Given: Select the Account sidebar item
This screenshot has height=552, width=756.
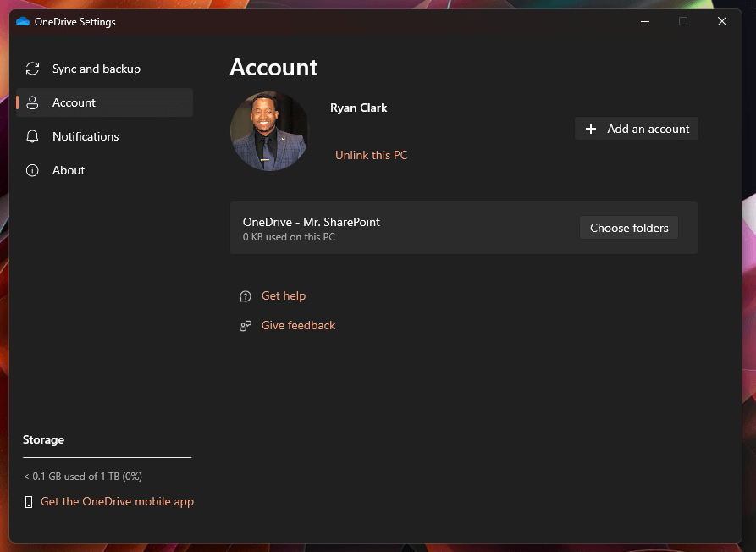Looking at the screenshot, I should click(105, 102).
